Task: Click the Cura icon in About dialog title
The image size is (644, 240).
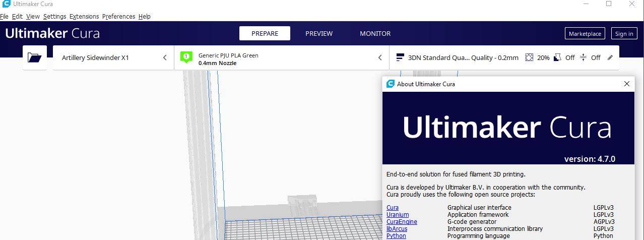Action: 390,84
